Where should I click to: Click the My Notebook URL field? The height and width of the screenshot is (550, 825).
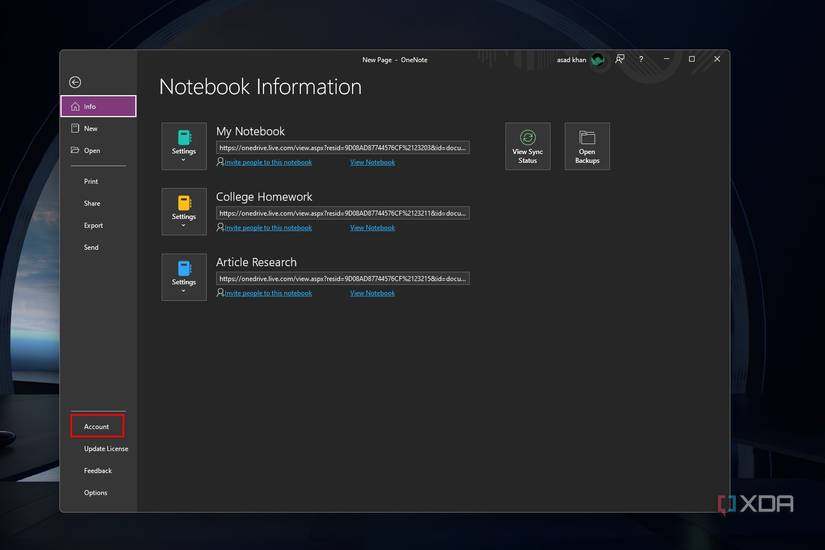coord(343,148)
